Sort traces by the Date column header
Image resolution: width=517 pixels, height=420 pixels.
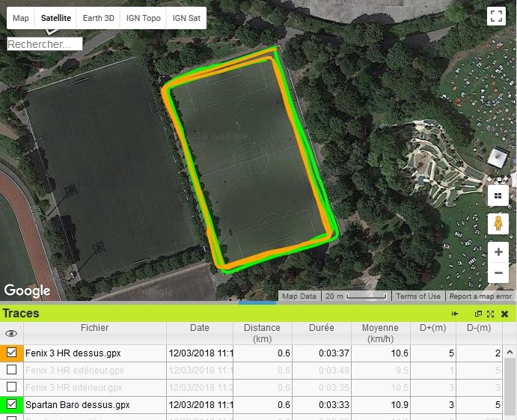pyautogui.click(x=200, y=328)
